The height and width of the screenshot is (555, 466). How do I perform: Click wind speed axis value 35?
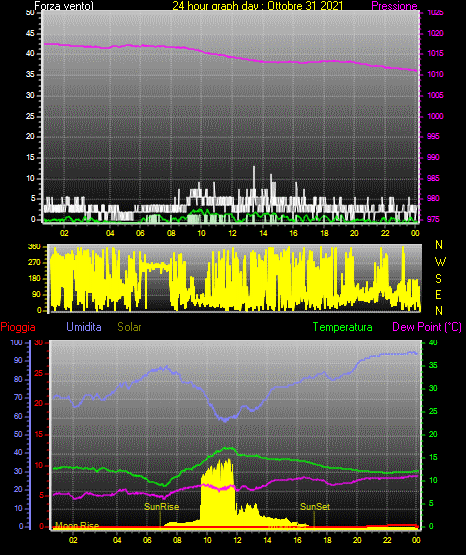coord(30,74)
